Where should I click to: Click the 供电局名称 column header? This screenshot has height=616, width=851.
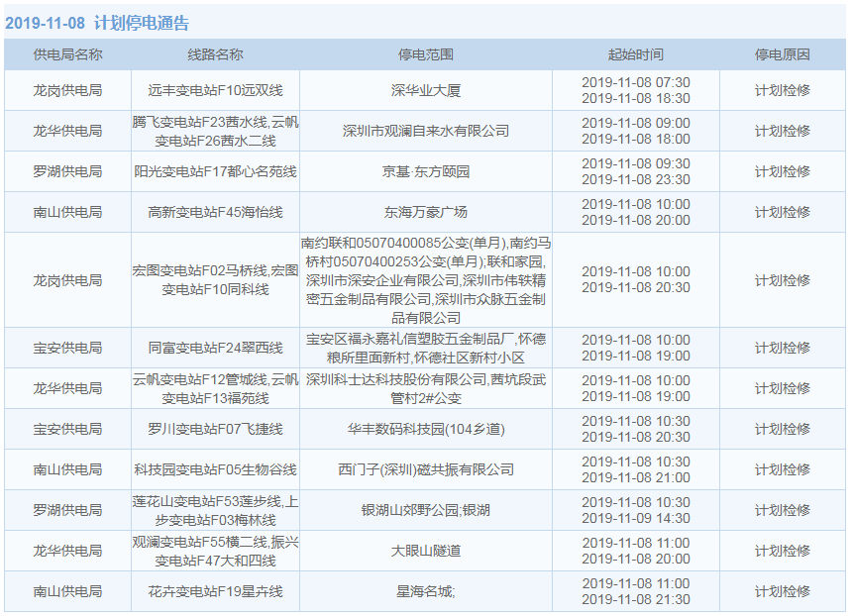pyautogui.click(x=67, y=54)
